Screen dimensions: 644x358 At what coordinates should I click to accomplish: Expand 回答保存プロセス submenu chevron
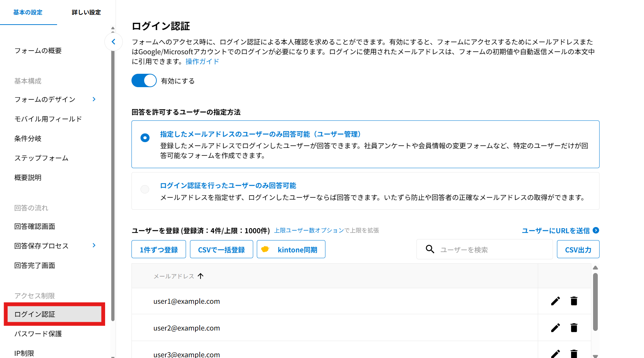point(94,246)
